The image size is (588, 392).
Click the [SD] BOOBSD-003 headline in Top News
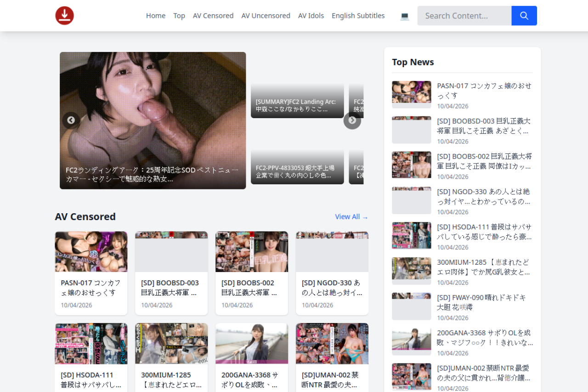tap(485, 126)
